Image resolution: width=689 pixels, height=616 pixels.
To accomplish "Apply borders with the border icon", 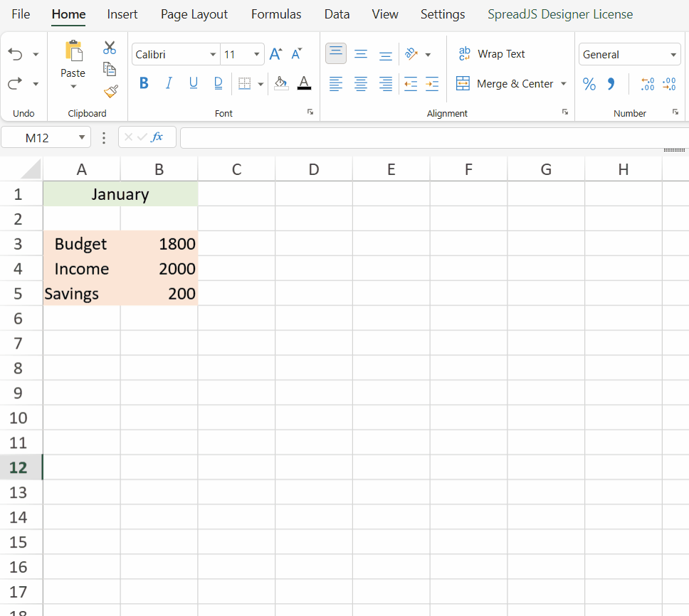I will point(244,83).
